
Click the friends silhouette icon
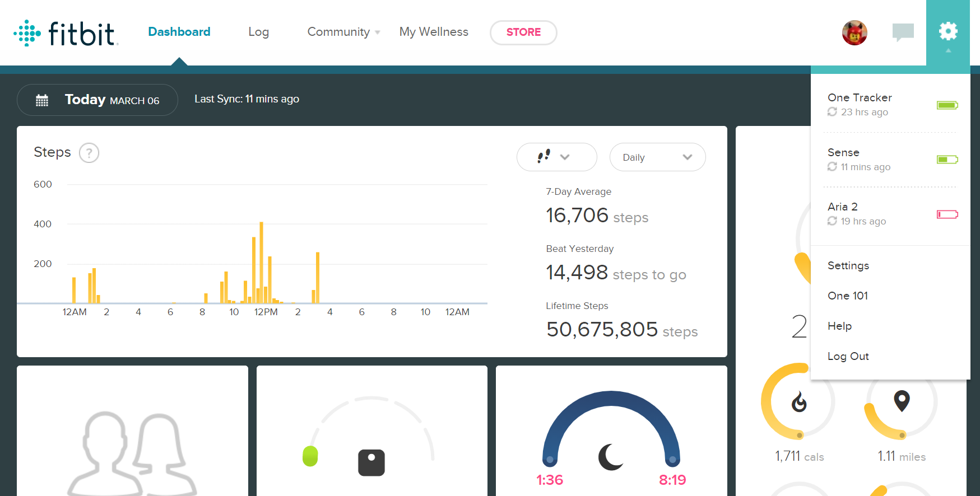point(132,453)
